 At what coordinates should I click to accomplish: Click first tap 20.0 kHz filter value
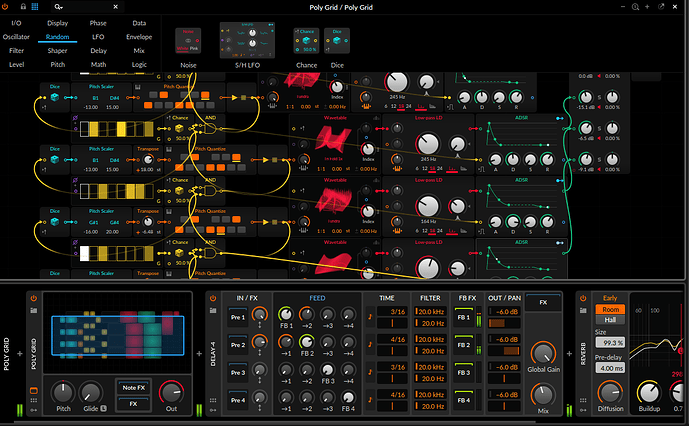click(431, 312)
